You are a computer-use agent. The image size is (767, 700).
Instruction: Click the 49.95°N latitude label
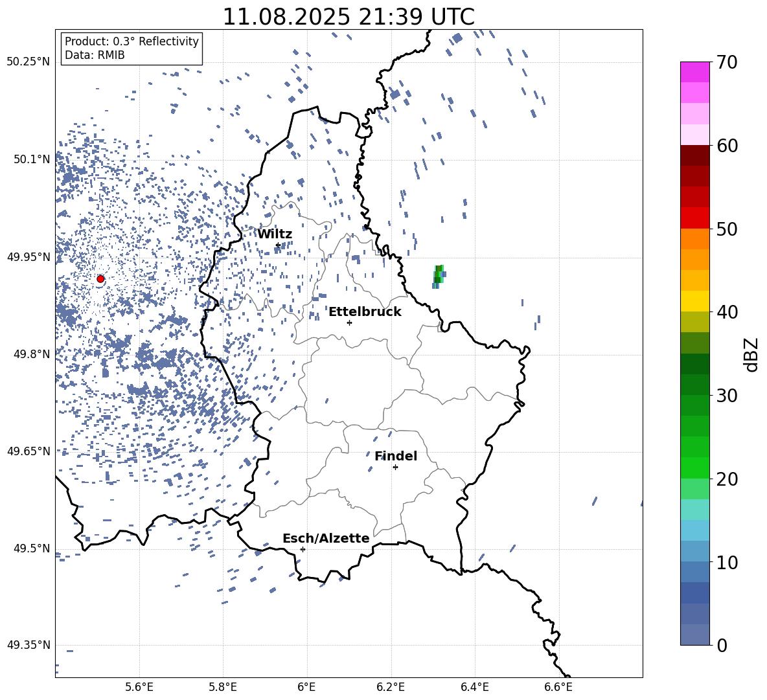coord(29,257)
